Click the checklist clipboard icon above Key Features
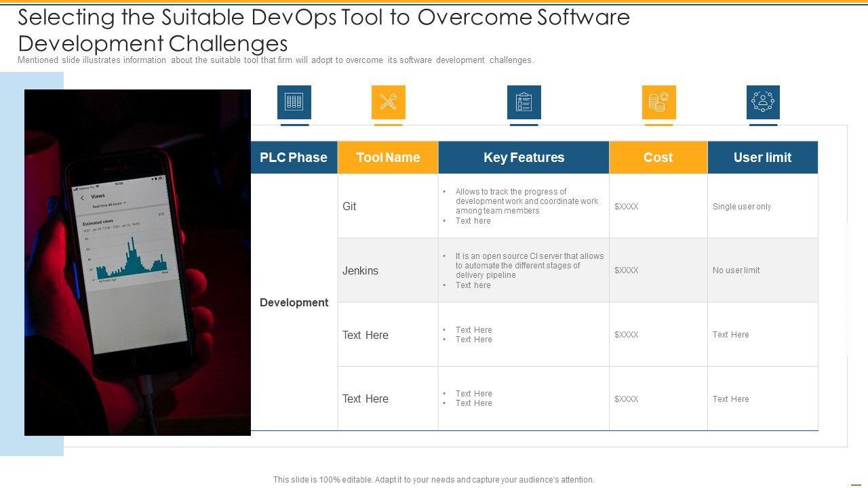868x488 pixels. click(x=524, y=102)
